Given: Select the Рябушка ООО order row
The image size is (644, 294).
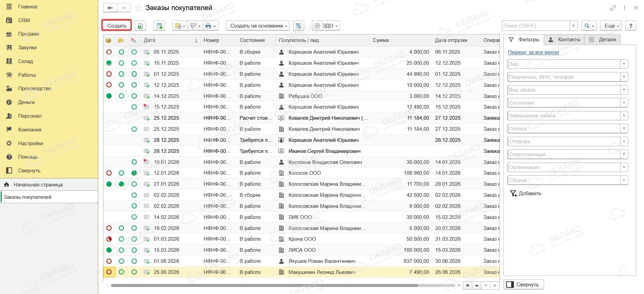Looking at the screenshot, I should (x=301, y=96).
